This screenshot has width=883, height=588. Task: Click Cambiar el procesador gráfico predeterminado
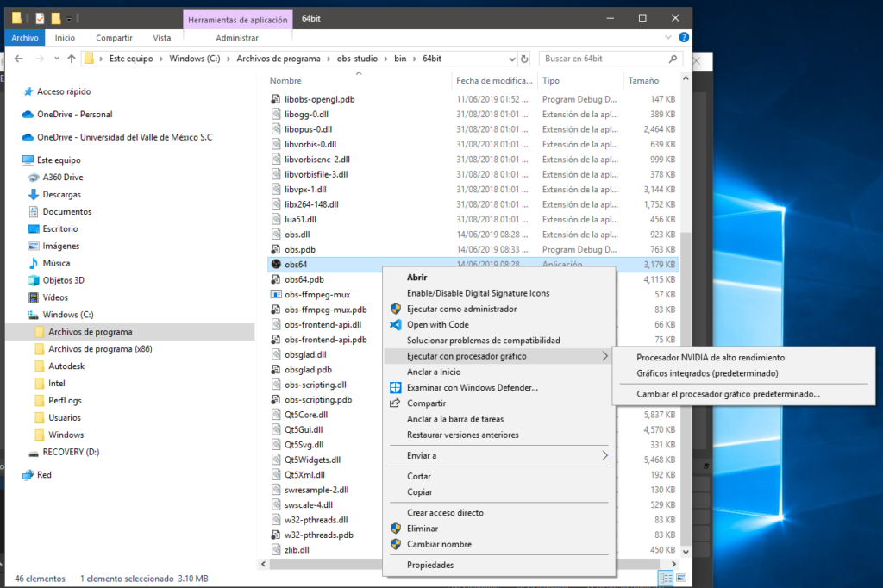tap(728, 394)
